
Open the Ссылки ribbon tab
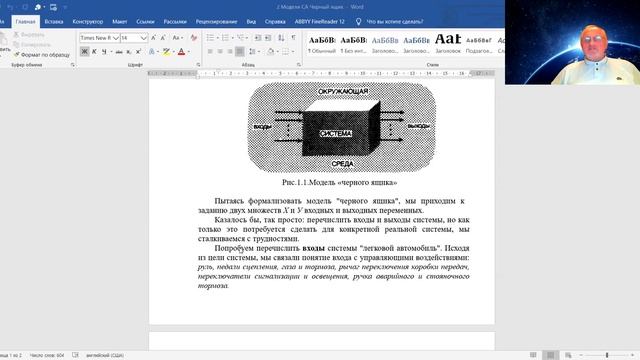(145, 22)
